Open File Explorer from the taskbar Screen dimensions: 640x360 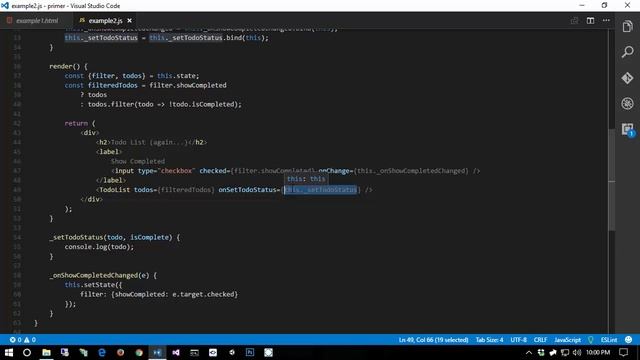46,352
